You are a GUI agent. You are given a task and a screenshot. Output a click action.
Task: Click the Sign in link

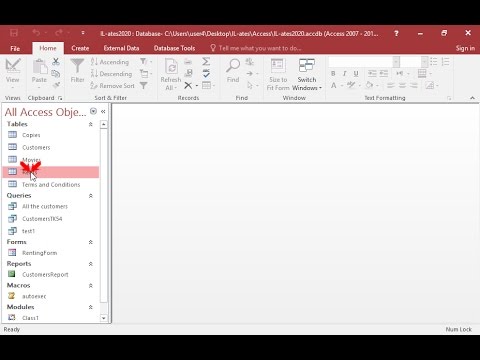pos(465,48)
